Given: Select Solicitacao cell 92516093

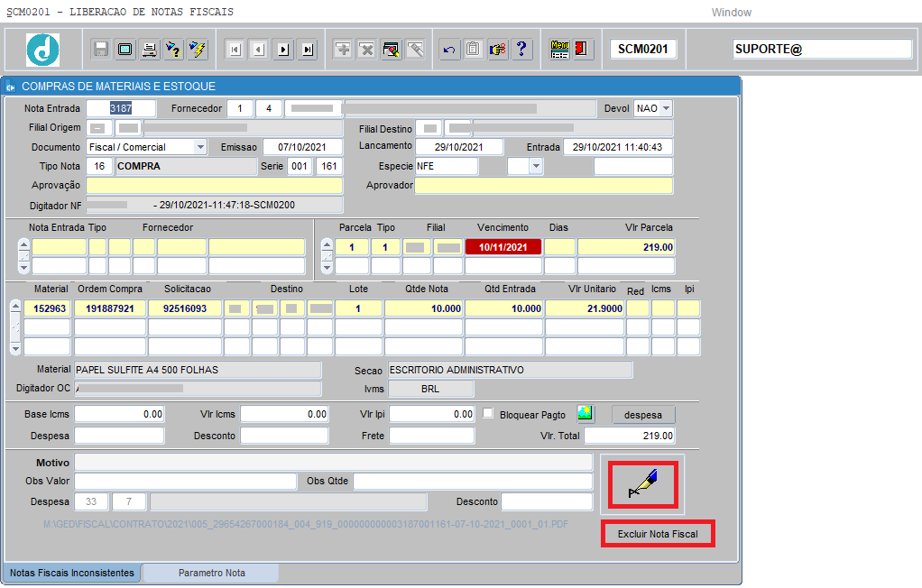Looking at the screenshot, I should click(x=185, y=308).
